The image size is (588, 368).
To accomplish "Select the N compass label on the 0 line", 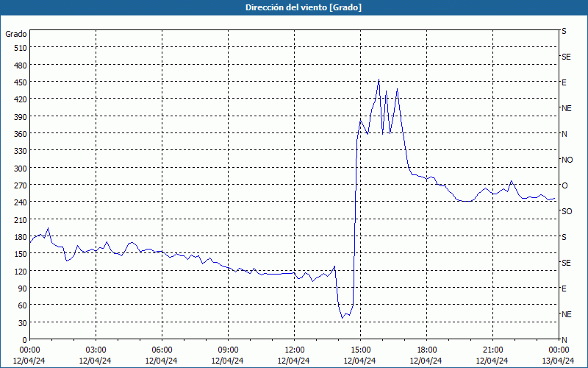I will point(564,340).
